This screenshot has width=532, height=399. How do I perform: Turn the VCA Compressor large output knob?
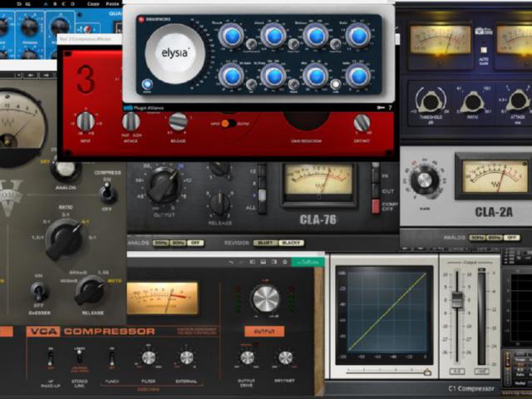(266, 298)
